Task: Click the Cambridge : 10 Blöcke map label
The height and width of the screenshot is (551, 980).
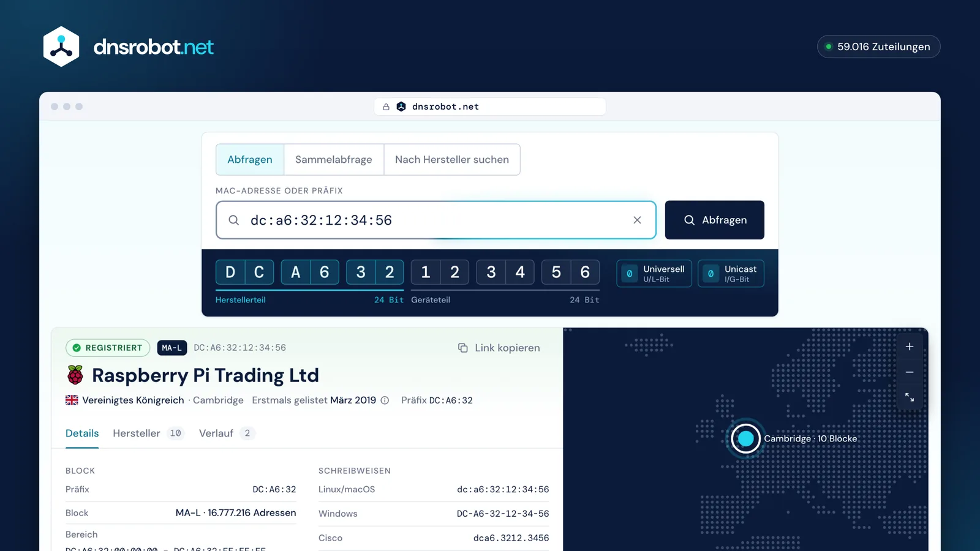Action: [x=810, y=438]
